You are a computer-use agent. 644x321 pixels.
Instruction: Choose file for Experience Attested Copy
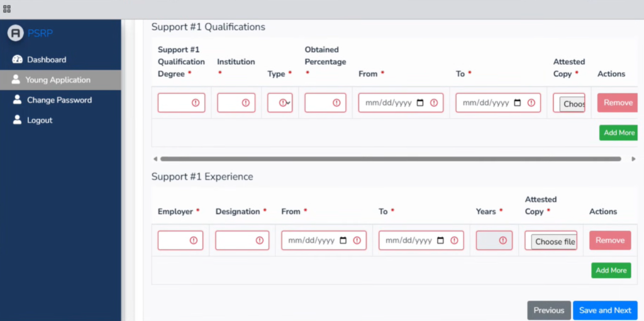[553, 242]
